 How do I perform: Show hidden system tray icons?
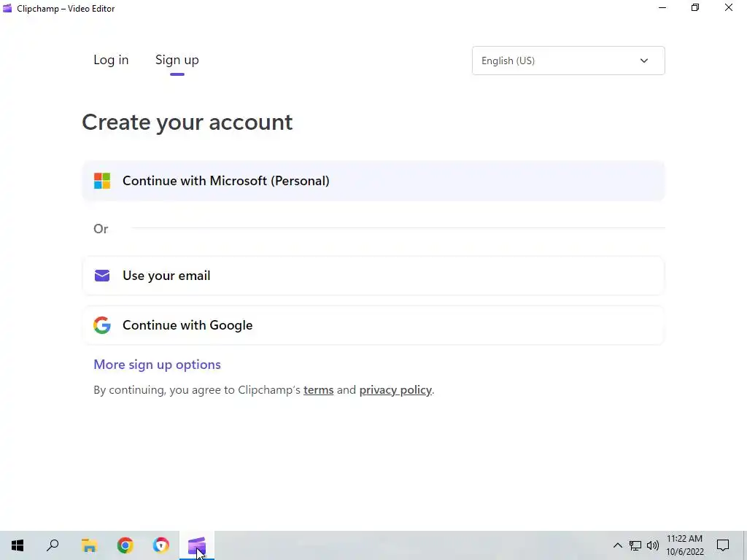click(617, 545)
